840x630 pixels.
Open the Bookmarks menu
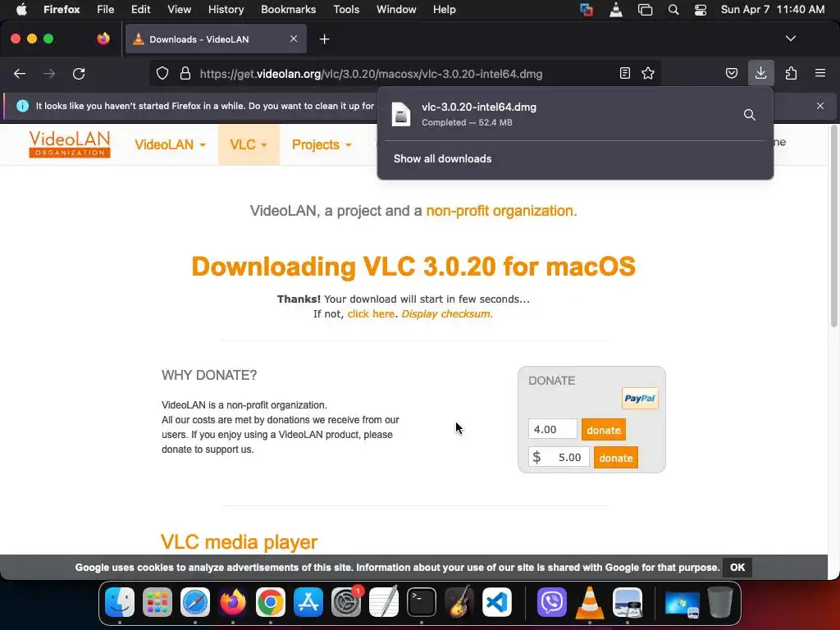[x=288, y=10]
